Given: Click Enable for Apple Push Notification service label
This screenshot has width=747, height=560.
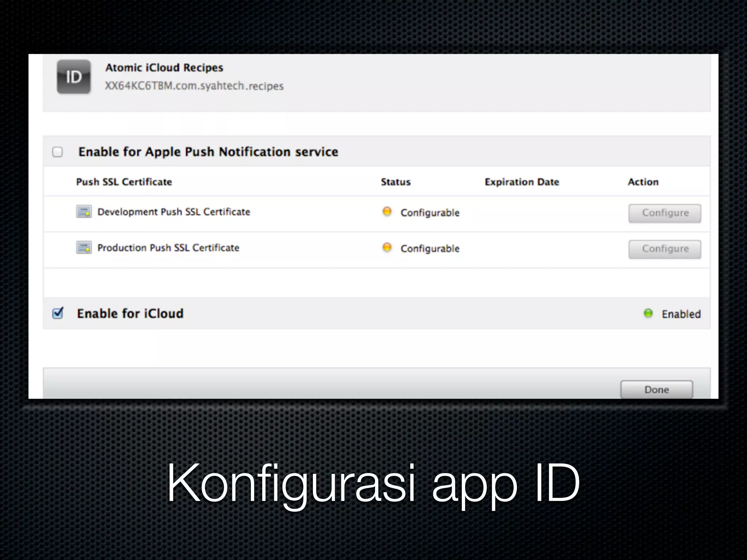Looking at the screenshot, I should pyautogui.click(x=208, y=152).
